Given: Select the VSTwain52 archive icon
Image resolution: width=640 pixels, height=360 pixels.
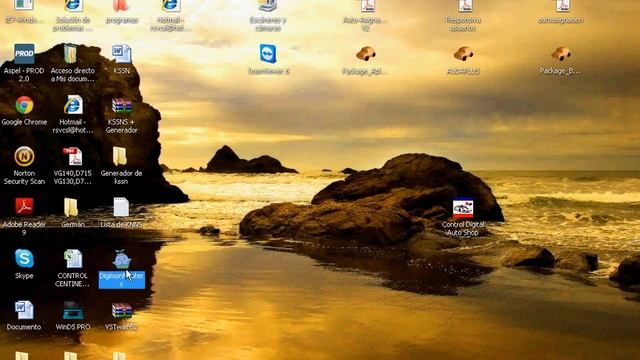Looking at the screenshot, I should coord(122,311).
